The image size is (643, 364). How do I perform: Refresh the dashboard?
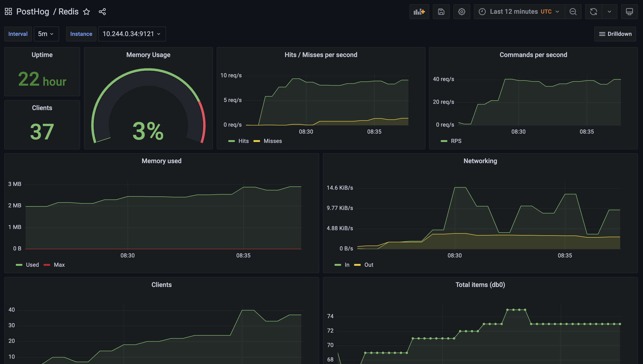(x=593, y=11)
